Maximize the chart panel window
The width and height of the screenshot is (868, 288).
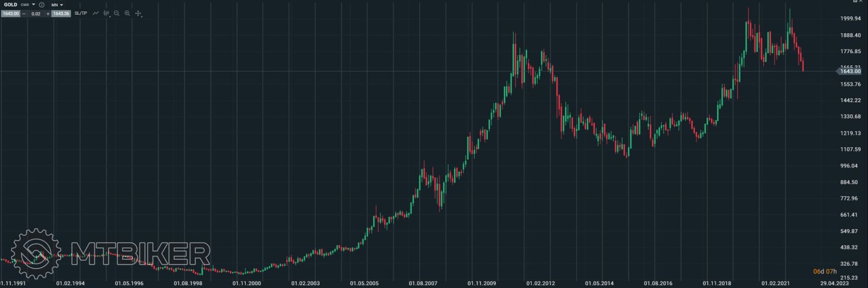click(856, 2)
